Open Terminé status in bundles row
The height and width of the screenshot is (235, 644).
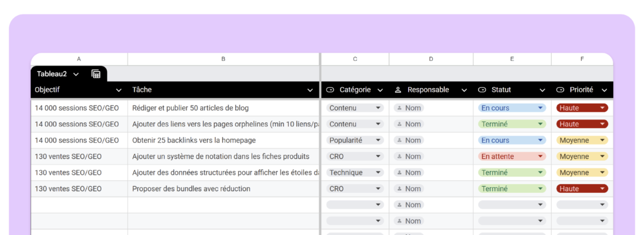[512, 189]
